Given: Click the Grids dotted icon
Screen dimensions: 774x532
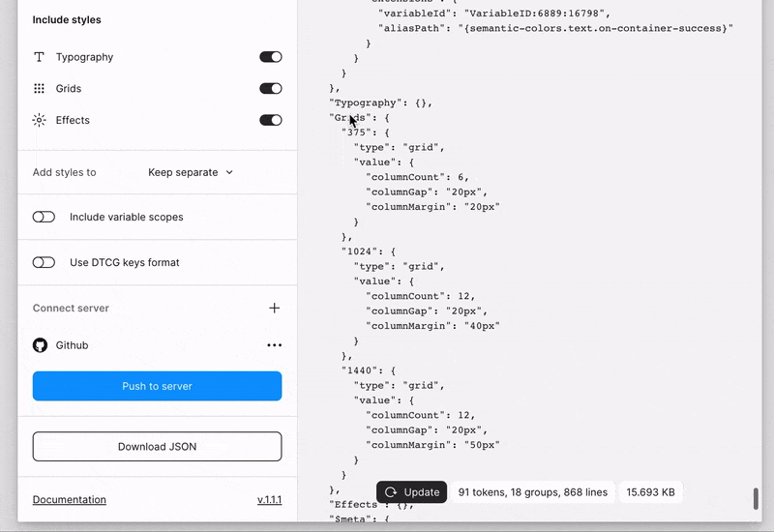Looking at the screenshot, I should (39, 88).
